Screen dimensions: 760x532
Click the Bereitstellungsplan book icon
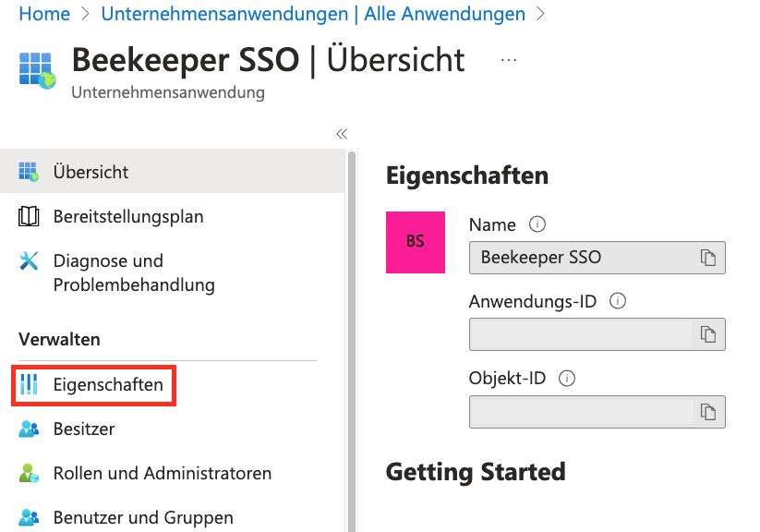coord(29,216)
